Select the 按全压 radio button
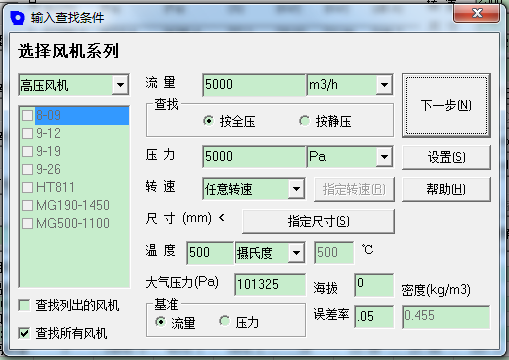 (209, 121)
